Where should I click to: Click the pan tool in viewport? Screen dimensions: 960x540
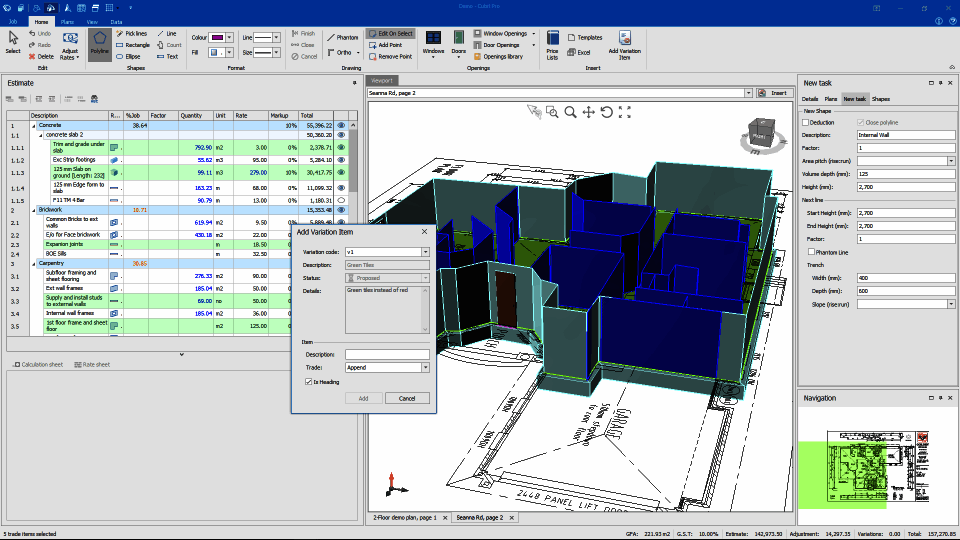(x=588, y=112)
